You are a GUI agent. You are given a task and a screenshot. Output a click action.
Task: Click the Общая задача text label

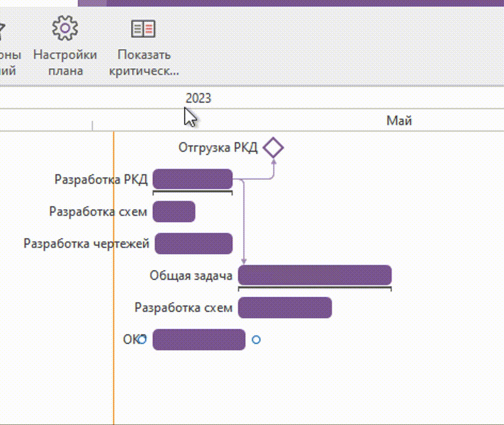(x=191, y=276)
